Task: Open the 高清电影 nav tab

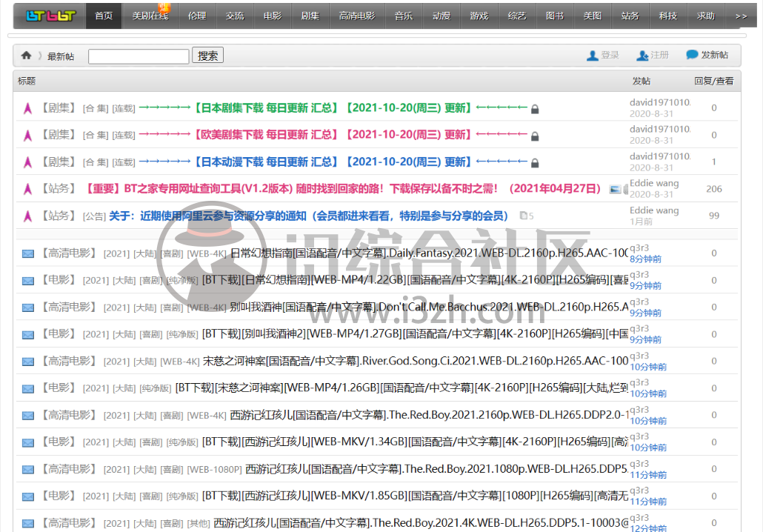Action: point(357,16)
